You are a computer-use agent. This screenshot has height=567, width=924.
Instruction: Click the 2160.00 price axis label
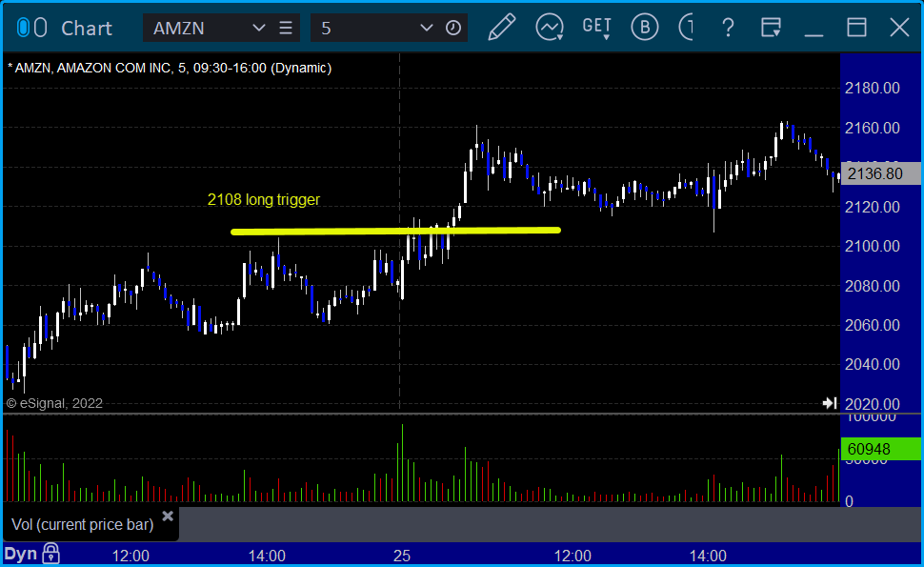tap(873, 128)
